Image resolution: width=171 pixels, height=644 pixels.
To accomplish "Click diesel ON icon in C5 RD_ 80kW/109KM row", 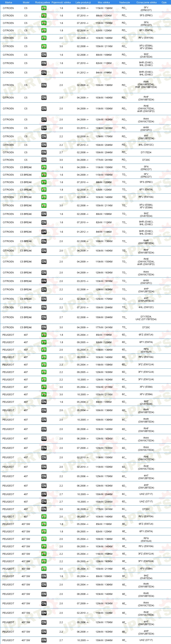I will [44, 55].
